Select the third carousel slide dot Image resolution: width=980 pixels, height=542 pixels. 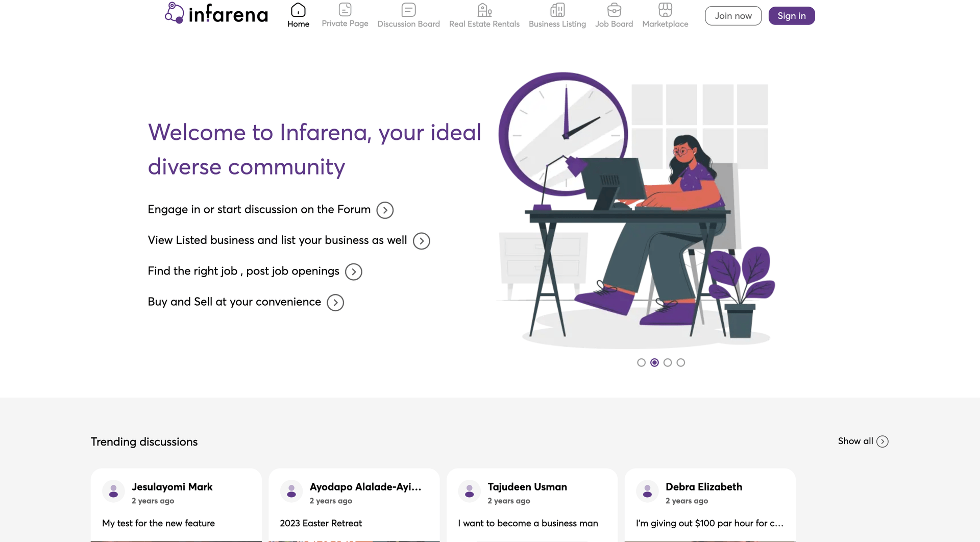(x=668, y=362)
